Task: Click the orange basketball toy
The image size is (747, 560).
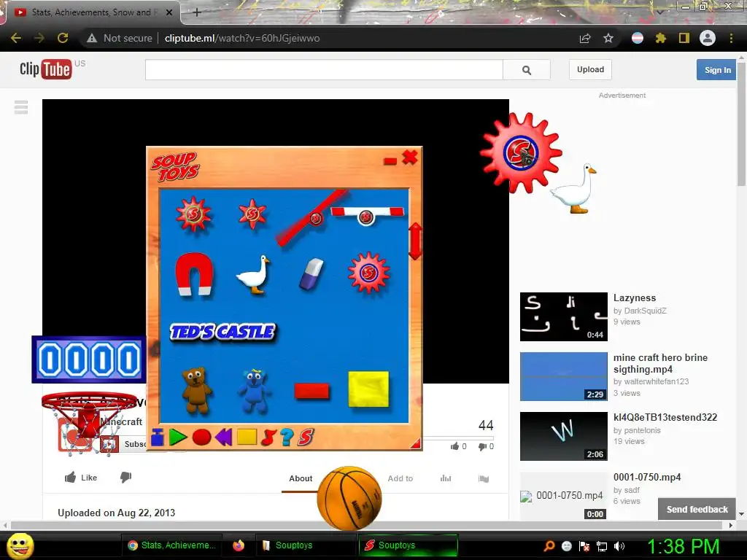Action: pyautogui.click(x=349, y=498)
